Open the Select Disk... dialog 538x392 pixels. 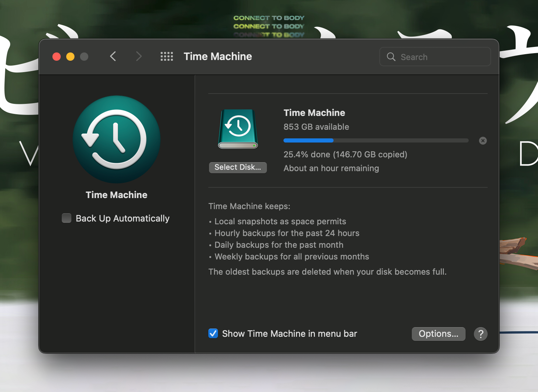click(238, 167)
